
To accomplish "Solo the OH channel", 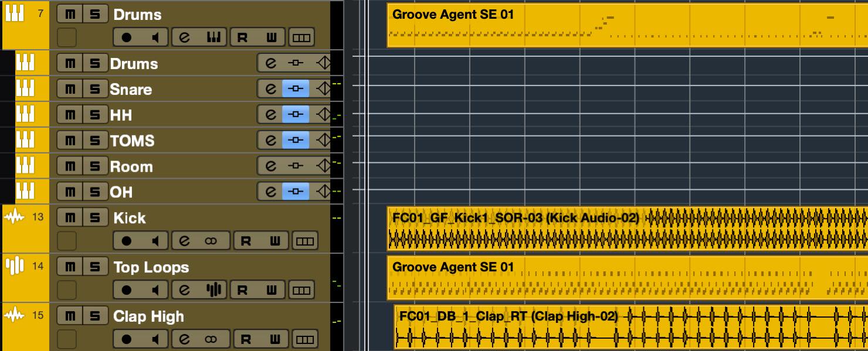I will (x=95, y=192).
